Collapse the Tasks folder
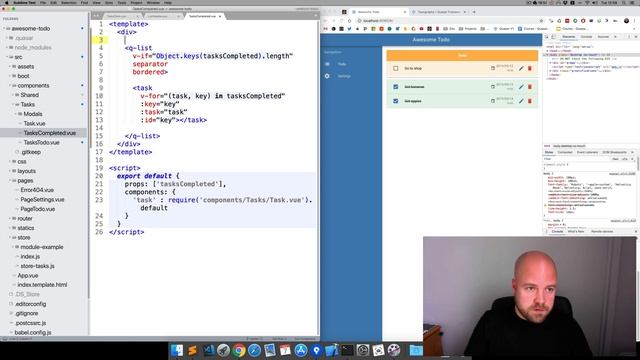The height and width of the screenshot is (360, 640). coord(13,104)
